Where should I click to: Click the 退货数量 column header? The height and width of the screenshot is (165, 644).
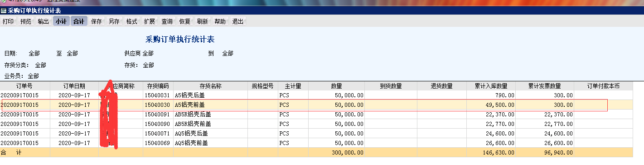click(x=442, y=86)
